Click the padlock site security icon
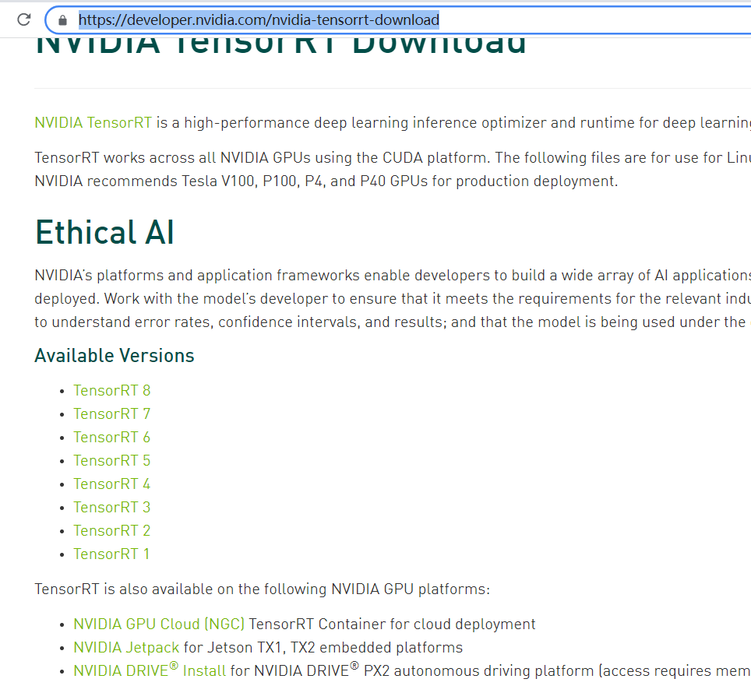 pos(62,20)
